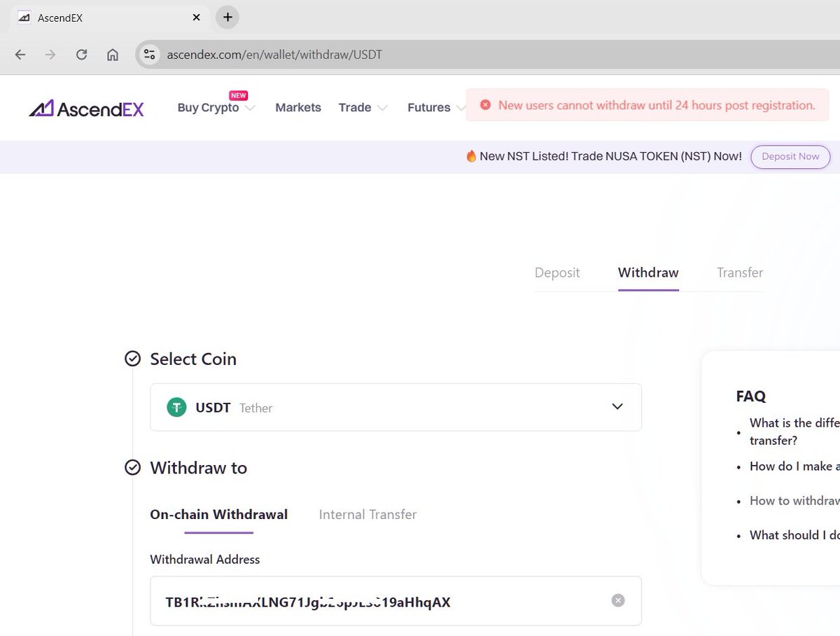Expand the Trade dropdown menu
Viewport: 840px width, 636px height.
pos(363,108)
